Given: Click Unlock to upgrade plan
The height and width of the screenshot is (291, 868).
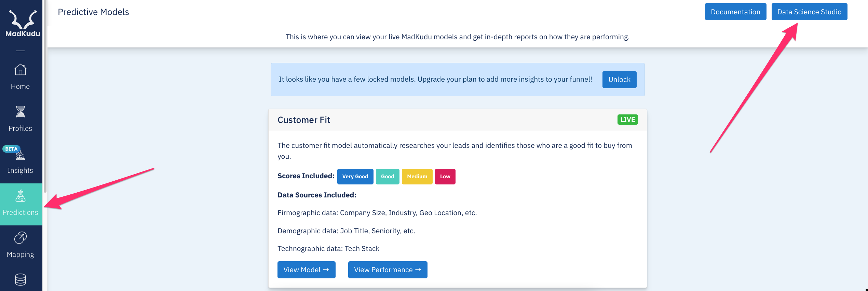Looking at the screenshot, I should [619, 80].
